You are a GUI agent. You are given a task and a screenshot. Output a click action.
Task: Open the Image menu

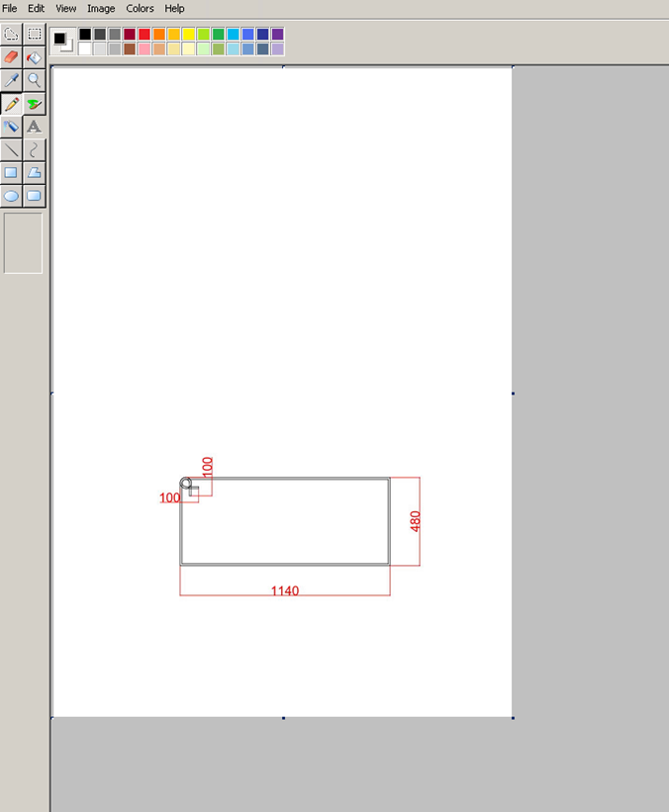[x=101, y=8]
